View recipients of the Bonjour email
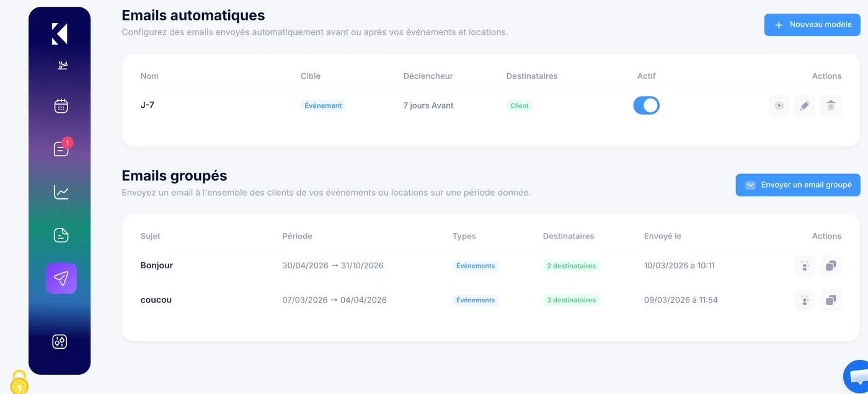The width and height of the screenshot is (868, 394). click(x=805, y=266)
